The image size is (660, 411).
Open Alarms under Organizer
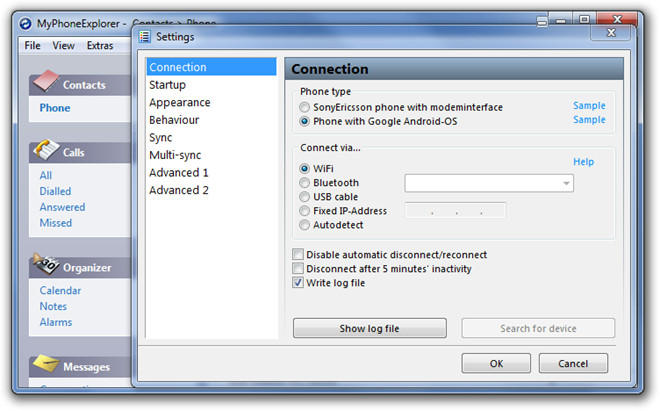(56, 322)
